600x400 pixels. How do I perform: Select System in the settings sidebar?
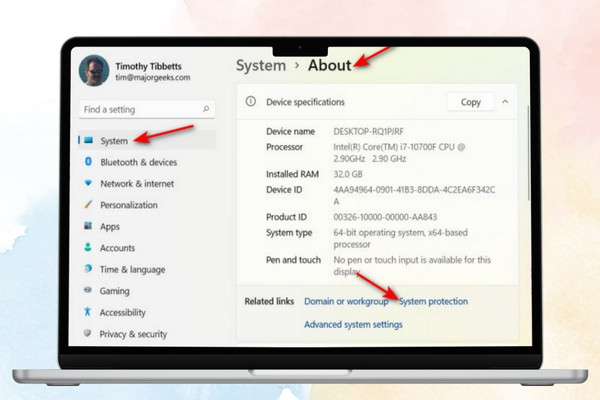click(x=147, y=140)
